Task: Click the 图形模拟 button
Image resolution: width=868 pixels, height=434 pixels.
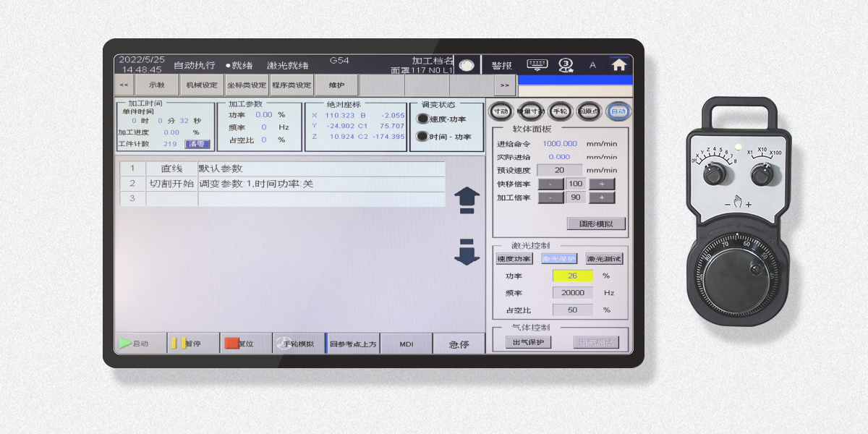Action: 596,224
